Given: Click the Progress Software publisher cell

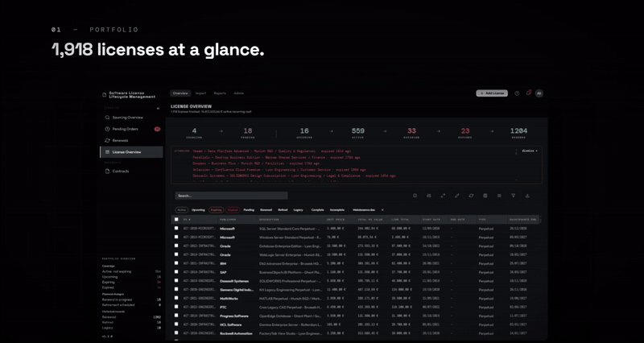Looking at the screenshot, I should tap(234, 316).
